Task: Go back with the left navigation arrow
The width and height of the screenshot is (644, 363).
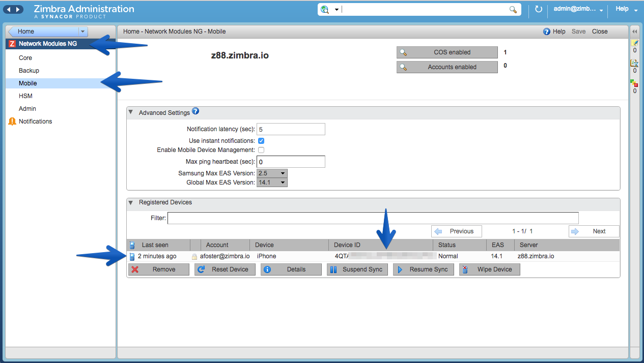Action: pos(9,10)
